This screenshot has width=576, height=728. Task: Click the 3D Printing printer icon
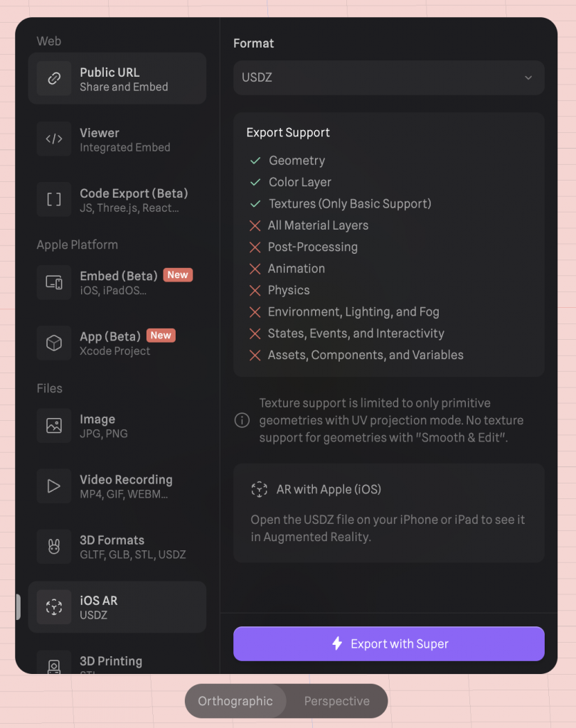(x=54, y=665)
